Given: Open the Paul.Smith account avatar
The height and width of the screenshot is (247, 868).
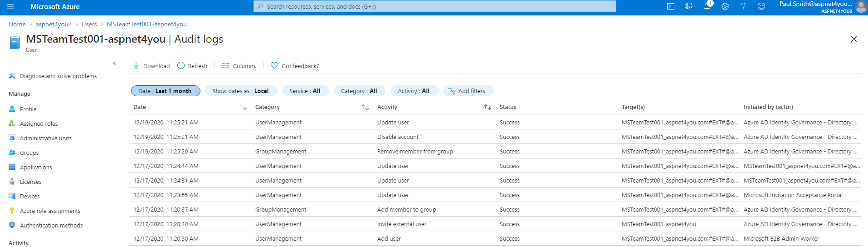Looking at the screenshot, I should point(861,6).
